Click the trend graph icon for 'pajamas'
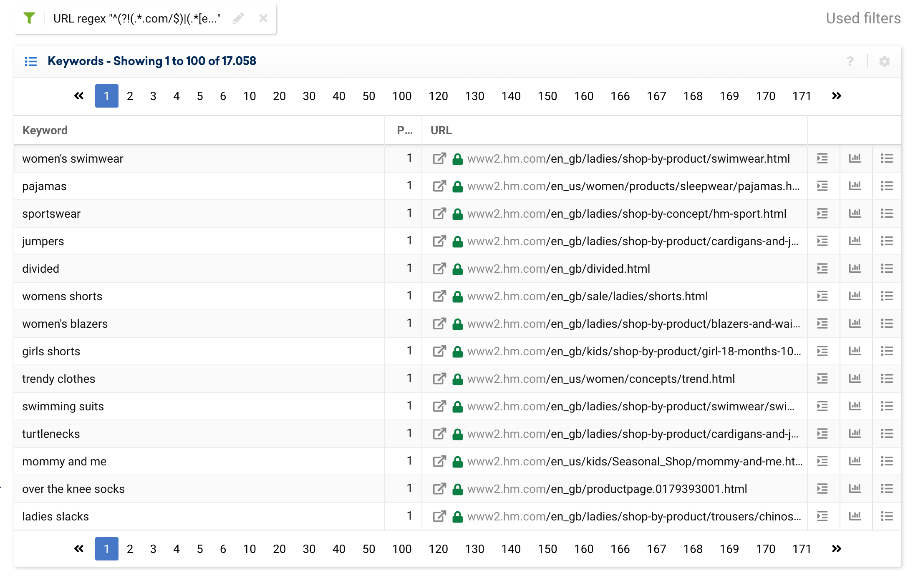The width and height of the screenshot is (918, 588). click(856, 186)
